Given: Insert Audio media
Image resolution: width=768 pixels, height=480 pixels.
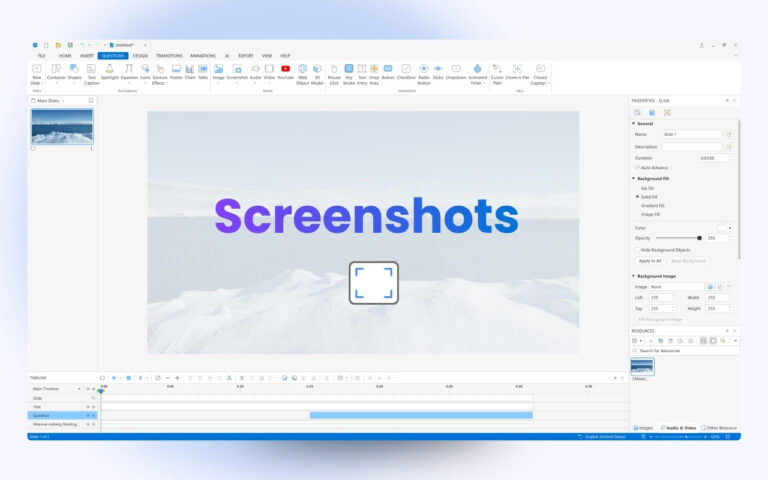Looking at the screenshot, I should point(255,72).
